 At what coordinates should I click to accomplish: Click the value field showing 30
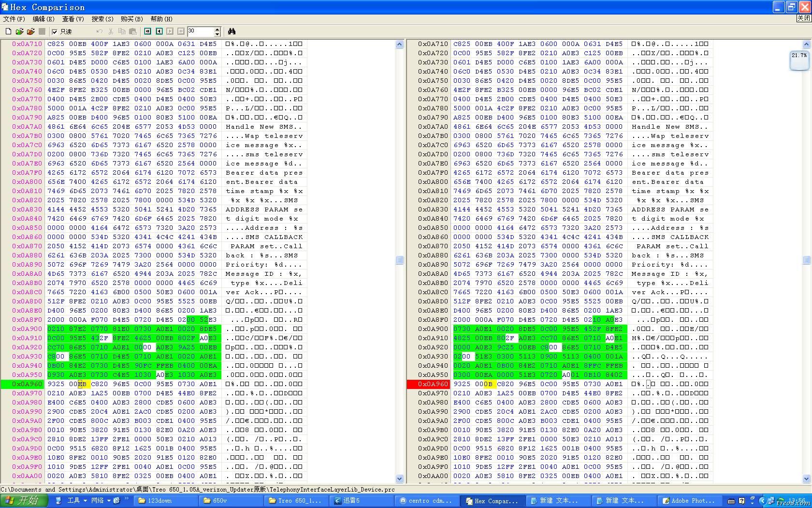pos(200,31)
